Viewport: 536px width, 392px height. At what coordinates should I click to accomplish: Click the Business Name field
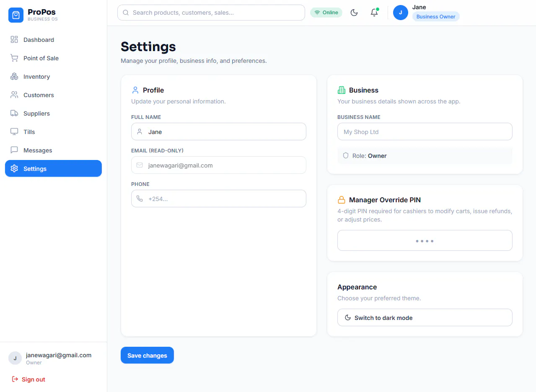425,132
